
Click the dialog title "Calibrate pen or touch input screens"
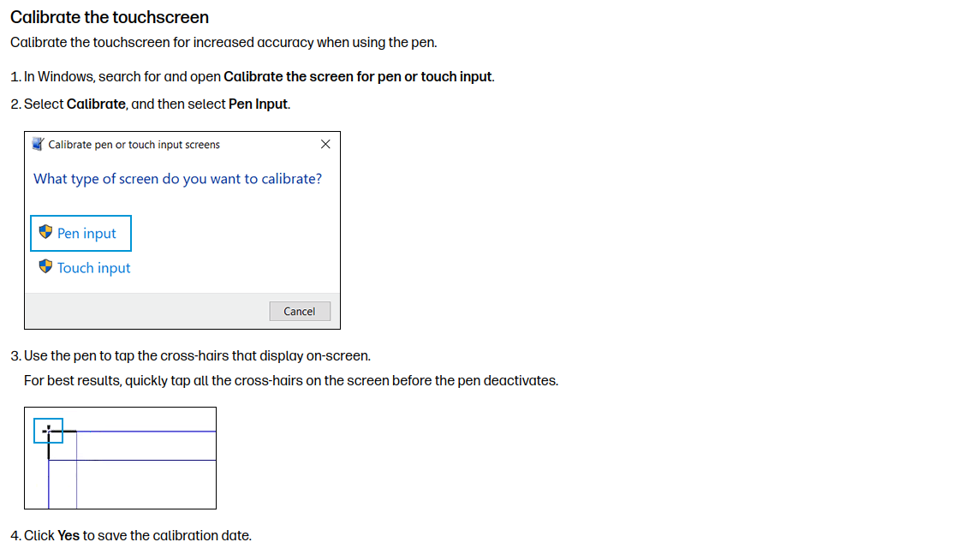tap(134, 145)
